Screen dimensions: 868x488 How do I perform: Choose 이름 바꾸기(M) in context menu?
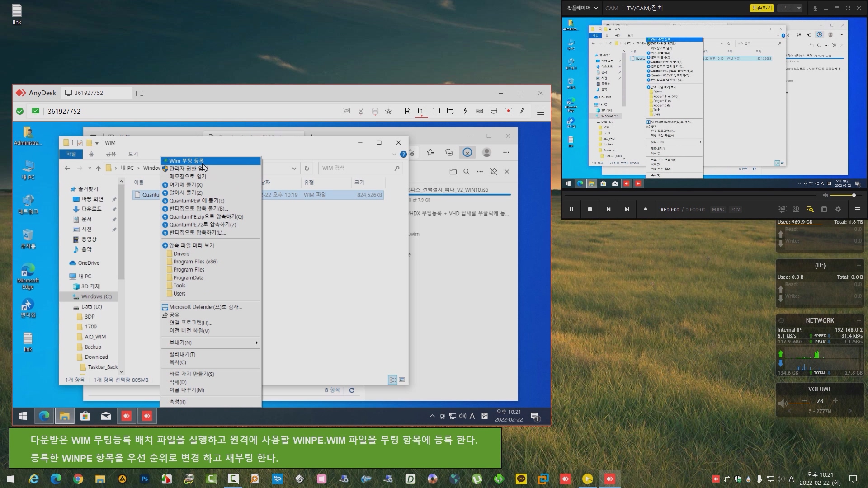(x=211, y=390)
